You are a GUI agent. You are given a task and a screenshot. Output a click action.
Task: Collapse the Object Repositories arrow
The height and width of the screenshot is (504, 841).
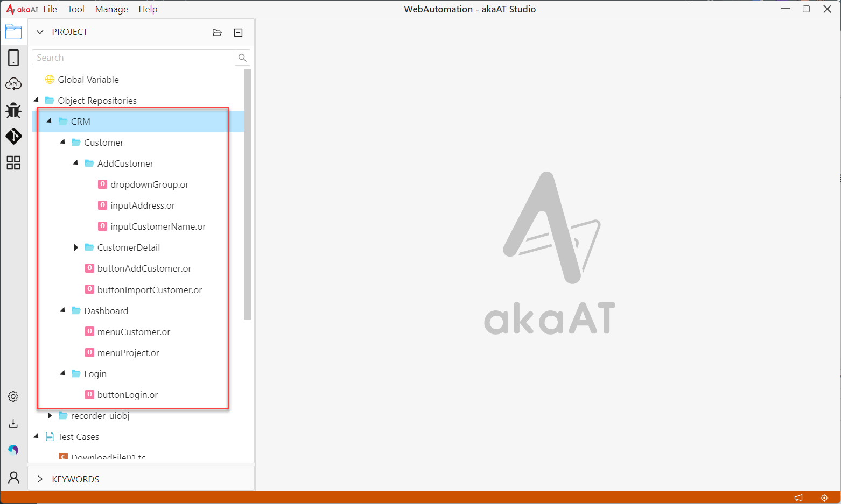coord(37,100)
